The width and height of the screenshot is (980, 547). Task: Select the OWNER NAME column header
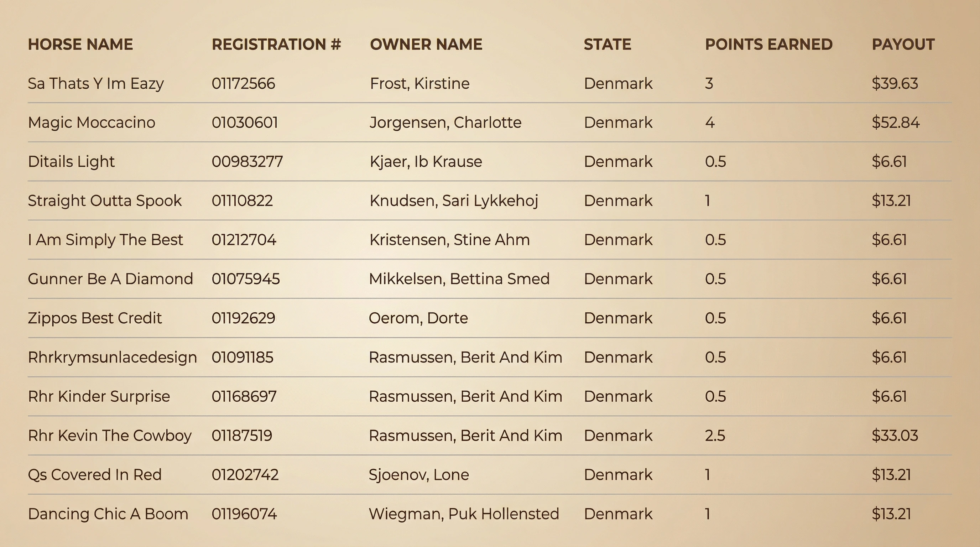[x=426, y=45]
